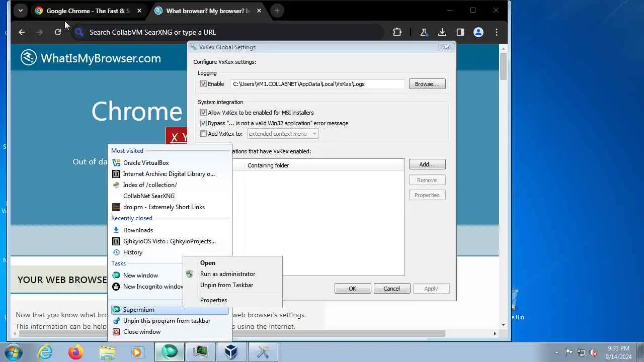Open CollabNet SearXNG jump list entry
Screen dimensions: 644x362
click(170, 196)
